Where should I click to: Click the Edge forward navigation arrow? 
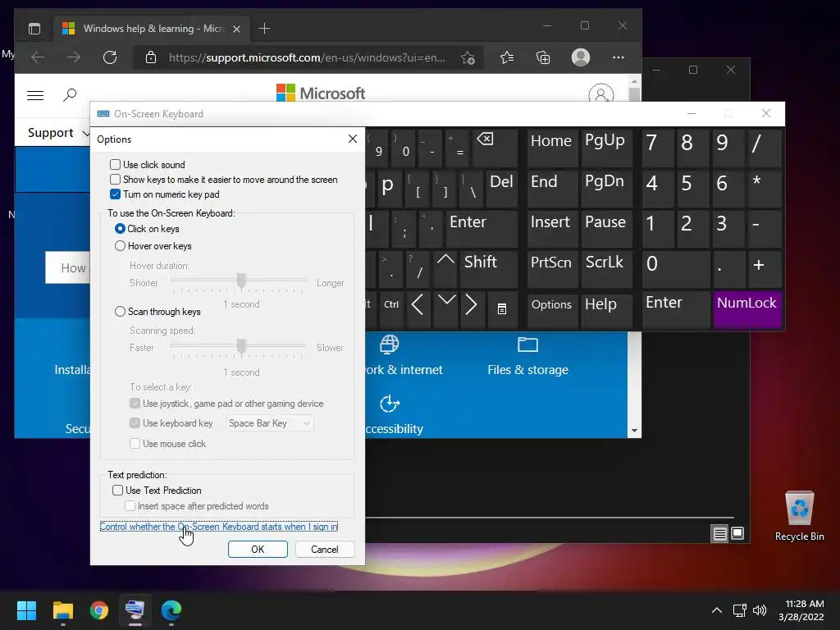(74, 57)
